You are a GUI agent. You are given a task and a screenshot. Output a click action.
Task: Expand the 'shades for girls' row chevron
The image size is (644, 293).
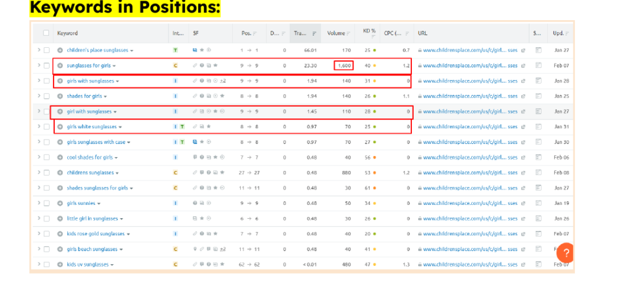point(38,96)
